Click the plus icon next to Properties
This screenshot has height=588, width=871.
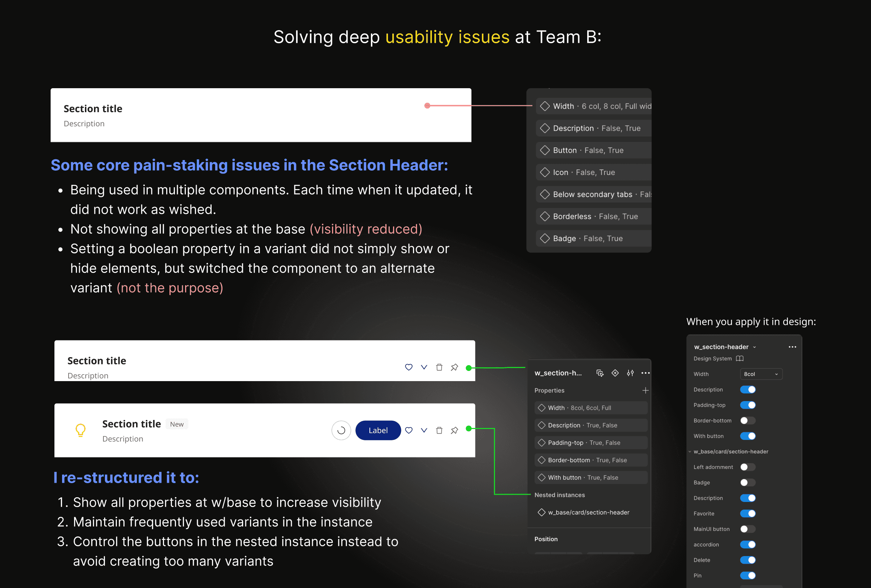[x=645, y=391]
